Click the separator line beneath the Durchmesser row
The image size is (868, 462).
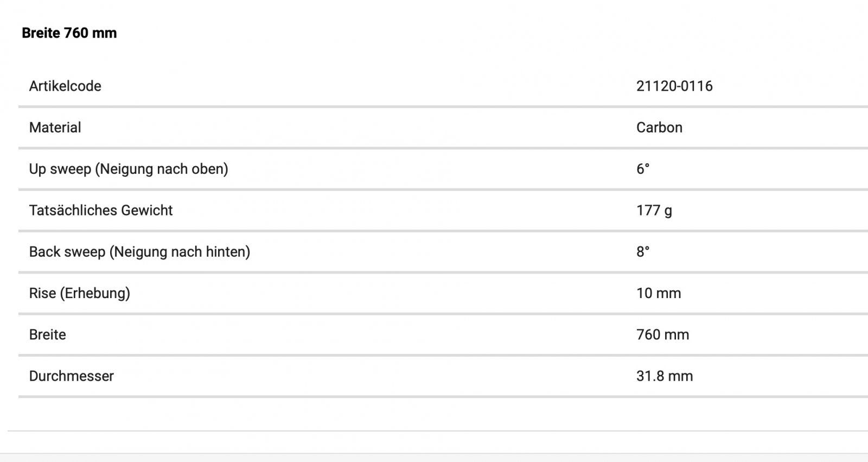pos(434,397)
